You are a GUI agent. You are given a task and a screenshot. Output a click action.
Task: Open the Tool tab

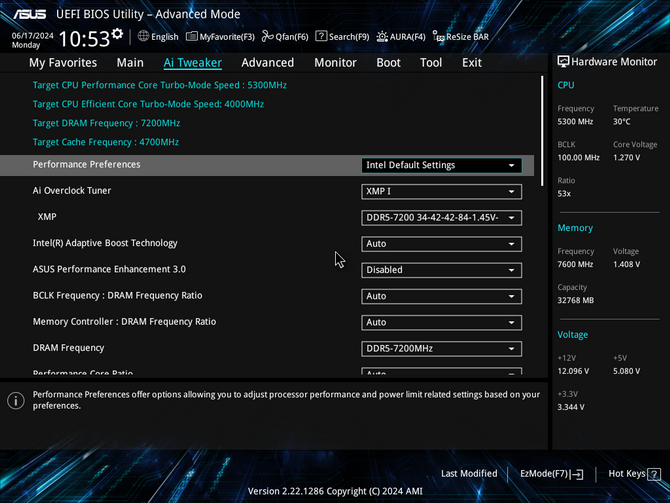(431, 63)
